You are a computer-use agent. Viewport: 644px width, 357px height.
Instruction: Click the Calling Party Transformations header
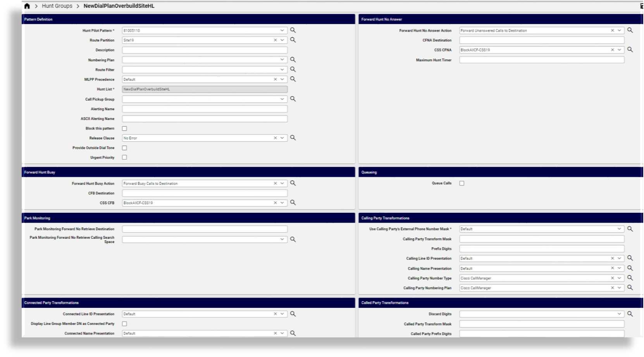click(x=501, y=218)
